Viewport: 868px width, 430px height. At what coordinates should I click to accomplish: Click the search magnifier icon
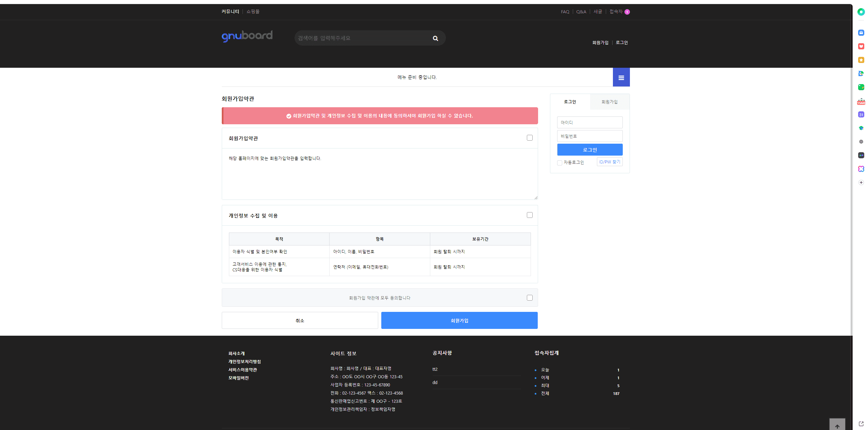point(435,38)
